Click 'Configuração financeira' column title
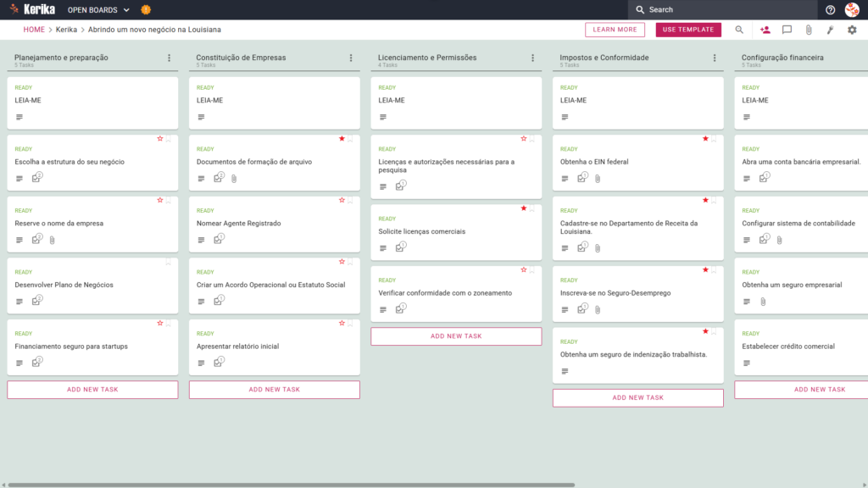The width and height of the screenshot is (868, 488). coord(782,58)
